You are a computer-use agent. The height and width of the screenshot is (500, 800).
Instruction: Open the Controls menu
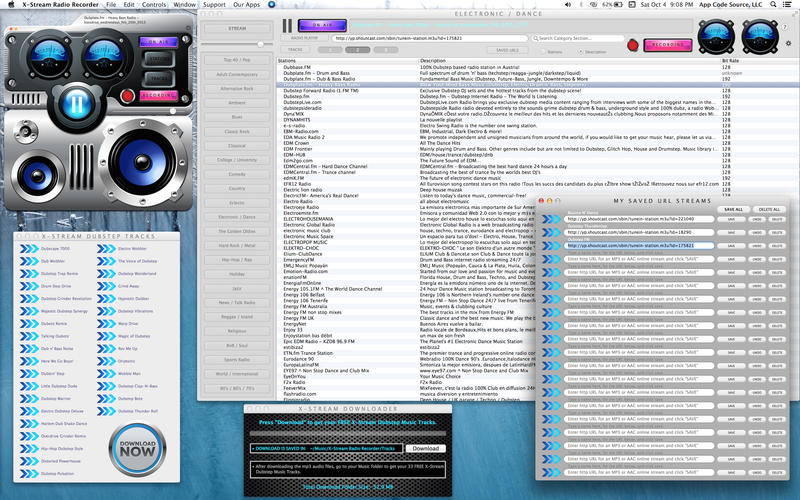(154, 5)
